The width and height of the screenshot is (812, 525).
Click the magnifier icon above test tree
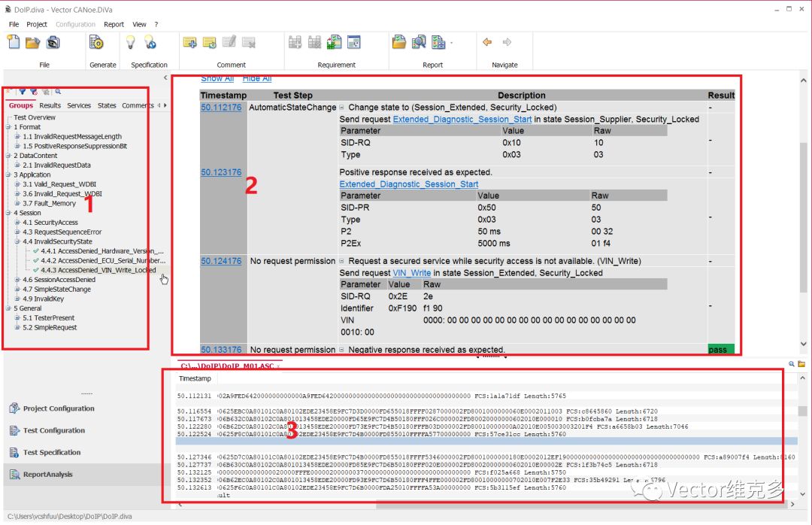pos(58,92)
